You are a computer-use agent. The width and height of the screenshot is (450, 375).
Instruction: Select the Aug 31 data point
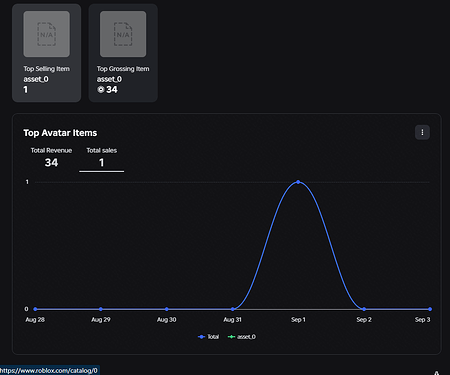point(233,309)
